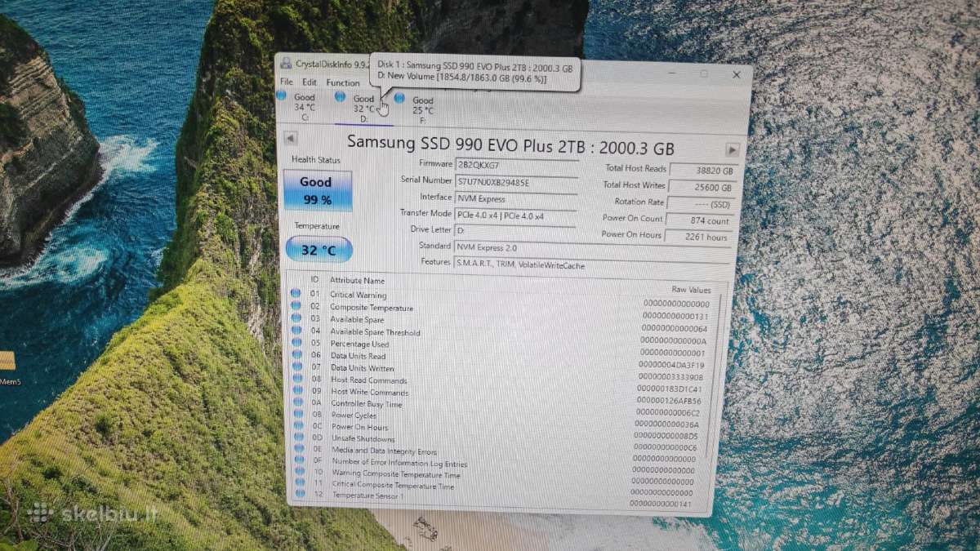
Task: Click the Total Host Writes value 25600 GB
Action: 702,187
